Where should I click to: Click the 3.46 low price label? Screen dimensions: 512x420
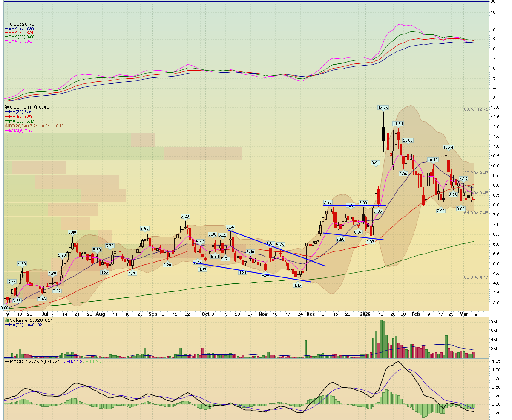pyautogui.click(x=42, y=299)
